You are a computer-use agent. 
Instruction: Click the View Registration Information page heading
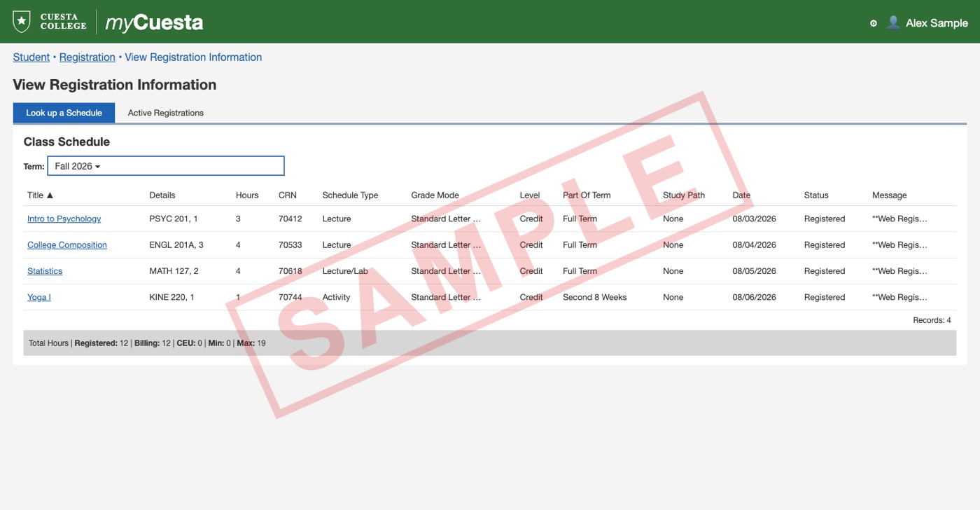pos(115,85)
